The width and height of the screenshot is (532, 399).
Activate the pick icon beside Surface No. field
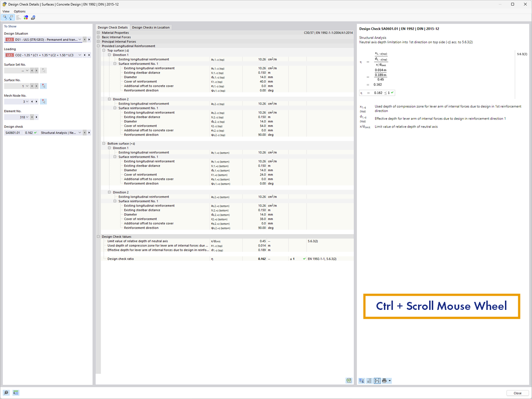[x=43, y=86]
